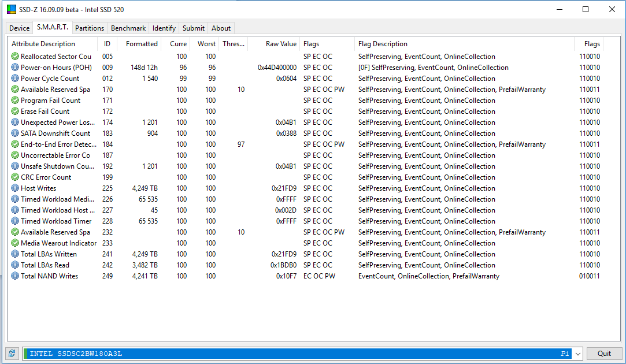Click info icon beside SATA Downshift Count
The height and width of the screenshot is (364, 626).
[15, 133]
